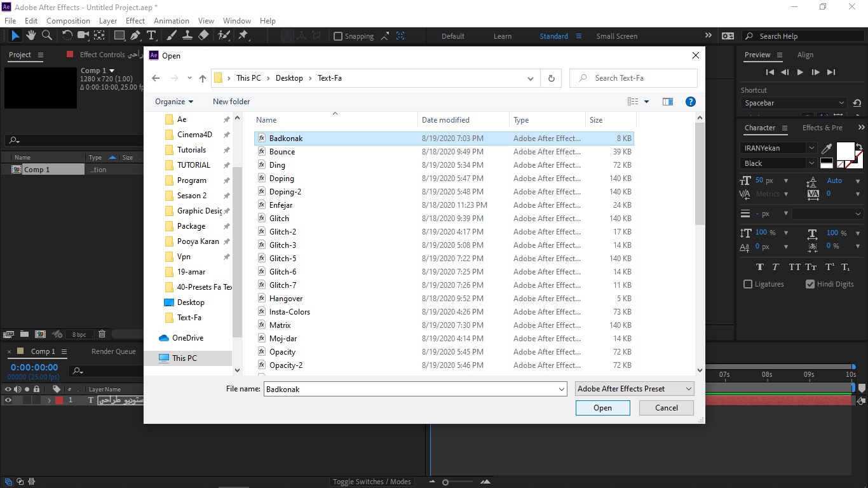Select the Zoom magnifier tool
The image size is (868, 488).
click(x=47, y=36)
